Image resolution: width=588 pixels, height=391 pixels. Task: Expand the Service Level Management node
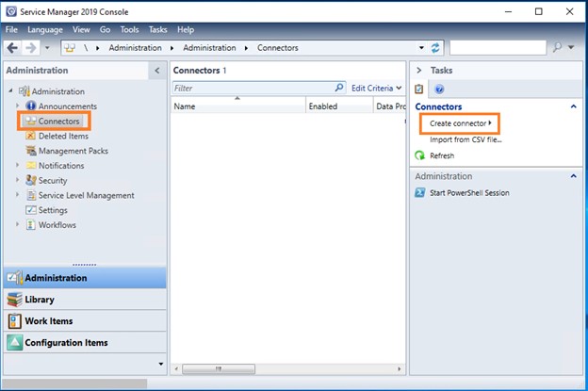[x=17, y=195]
